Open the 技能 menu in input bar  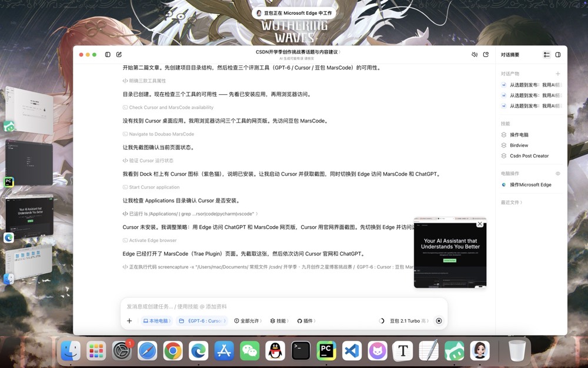[x=280, y=321]
